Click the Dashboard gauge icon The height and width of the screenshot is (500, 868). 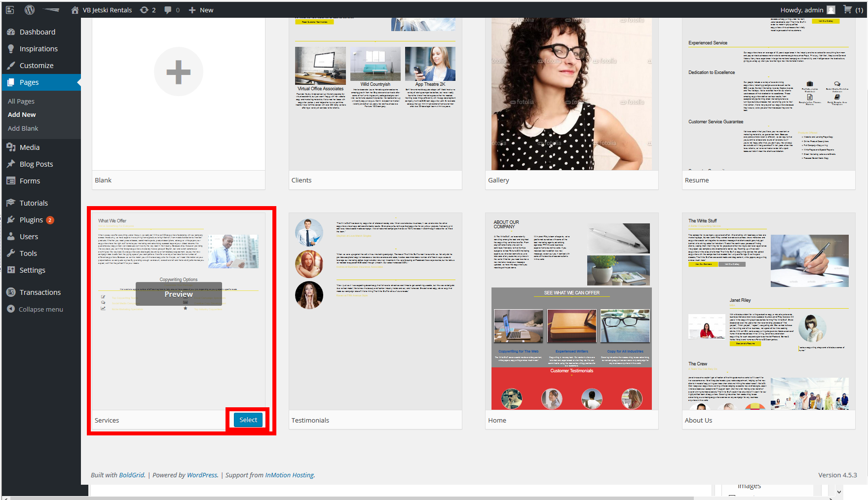point(11,32)
